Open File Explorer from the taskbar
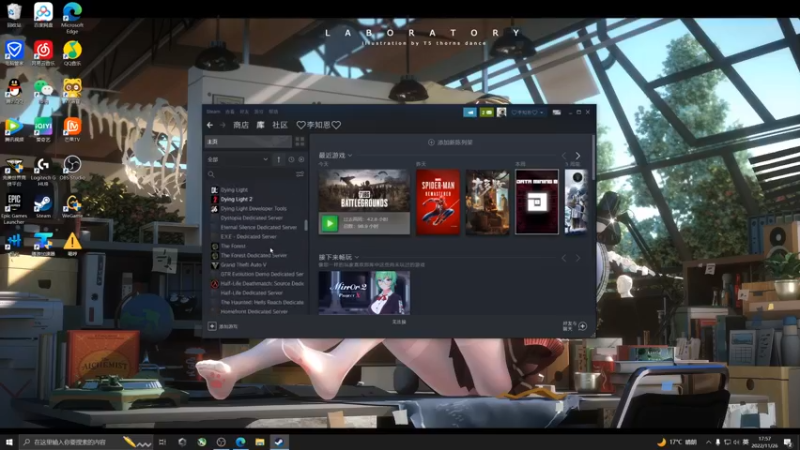800x450 pixels. 260,442
